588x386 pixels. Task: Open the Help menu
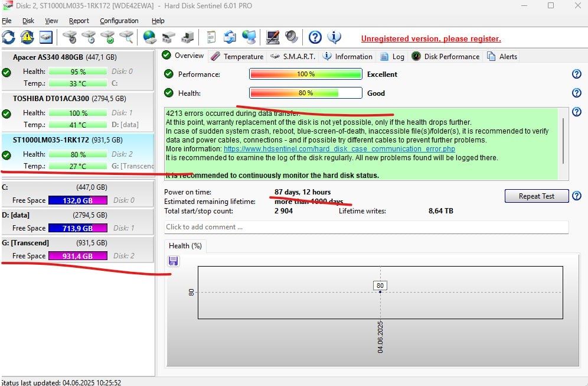click(158, 21)
